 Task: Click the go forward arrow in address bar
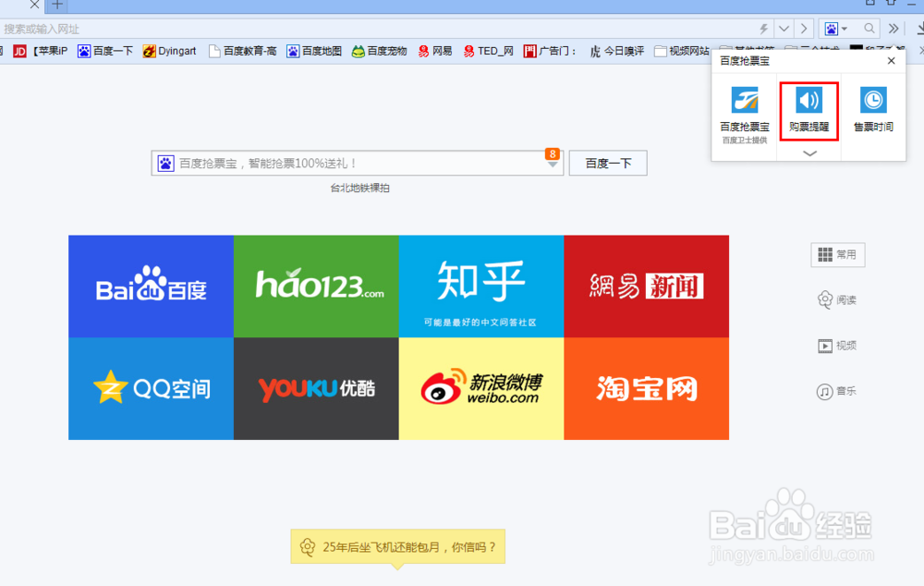click(x=804, y=29)
